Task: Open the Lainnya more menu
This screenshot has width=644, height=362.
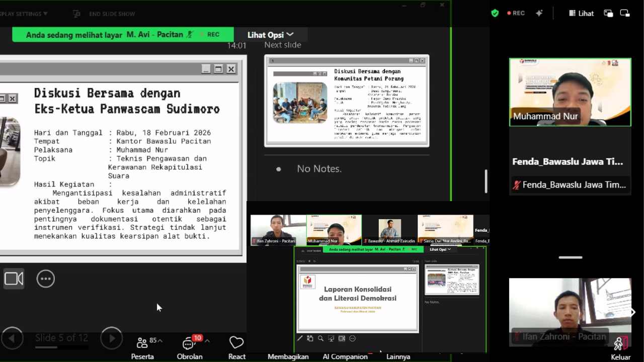Action: pos(398,356)
